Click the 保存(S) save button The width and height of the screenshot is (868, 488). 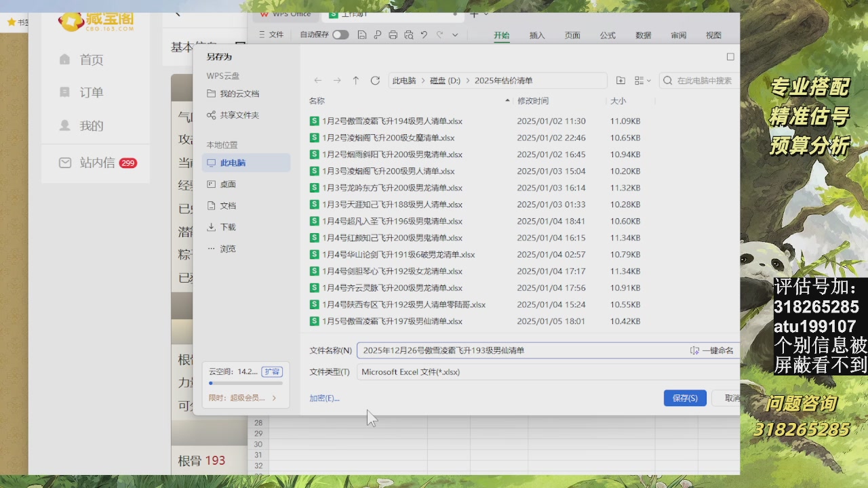pyautogui.click(x=685, y=398)
